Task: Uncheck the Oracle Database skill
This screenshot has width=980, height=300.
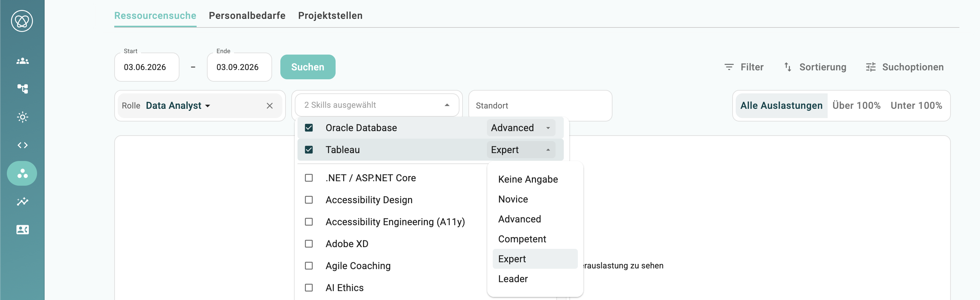Action: [309, 128]
